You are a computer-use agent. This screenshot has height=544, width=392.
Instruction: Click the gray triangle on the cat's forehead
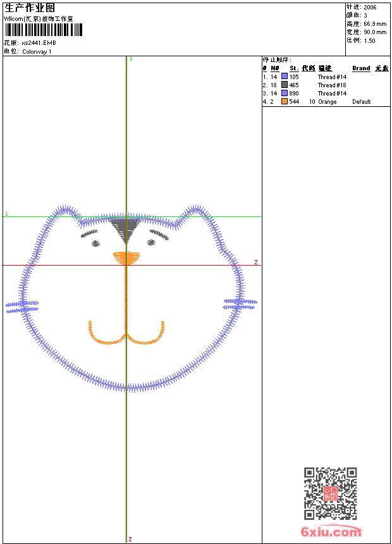tap(125, 228)
